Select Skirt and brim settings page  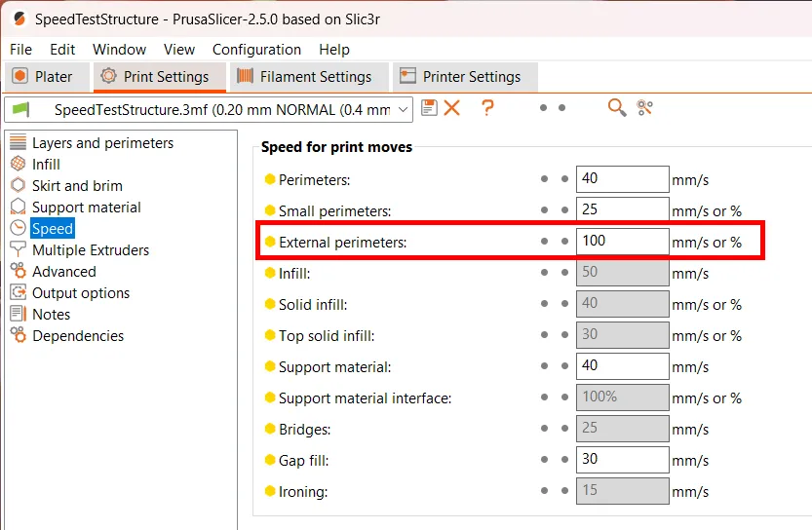pos(77,186)
